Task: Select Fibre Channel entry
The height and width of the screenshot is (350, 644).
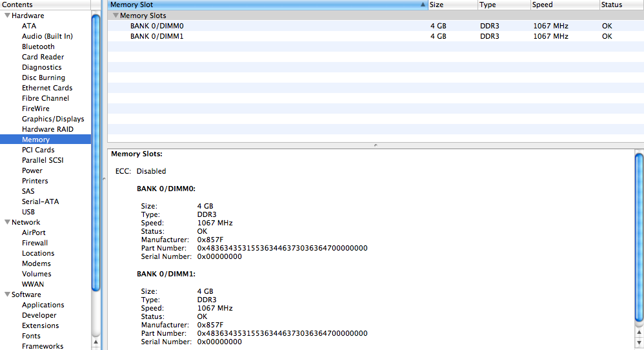Action: pyautogui.click(x=46, y=98)
